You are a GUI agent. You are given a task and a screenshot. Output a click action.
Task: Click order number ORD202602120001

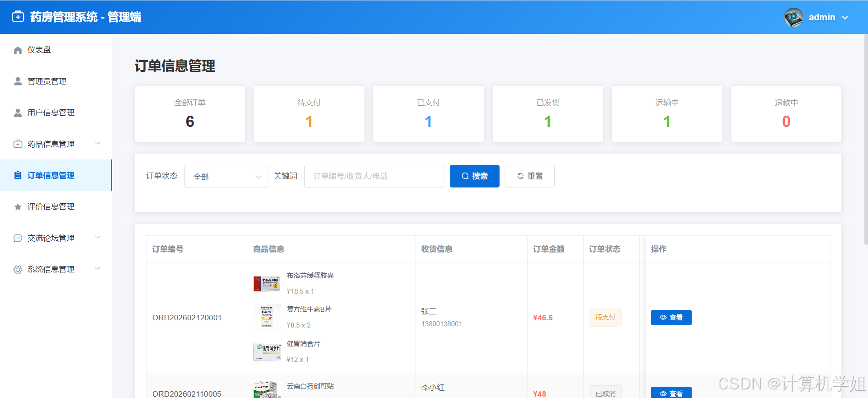click(187, 318)
